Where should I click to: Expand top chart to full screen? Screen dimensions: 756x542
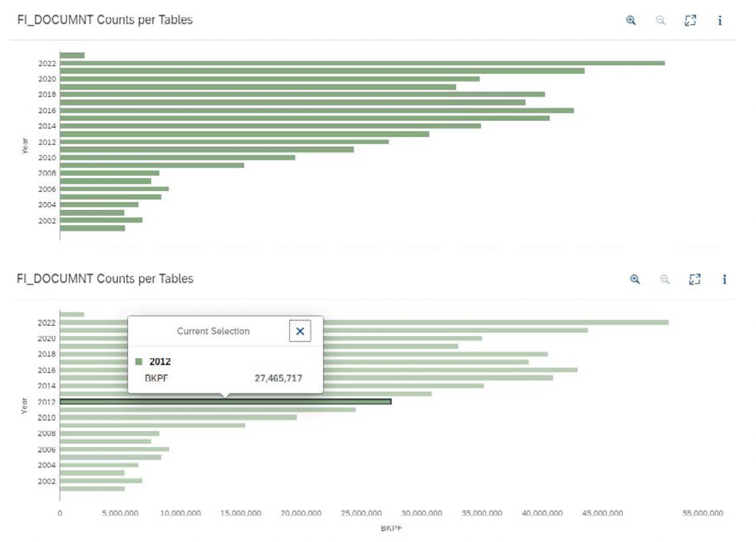(690, 21)
